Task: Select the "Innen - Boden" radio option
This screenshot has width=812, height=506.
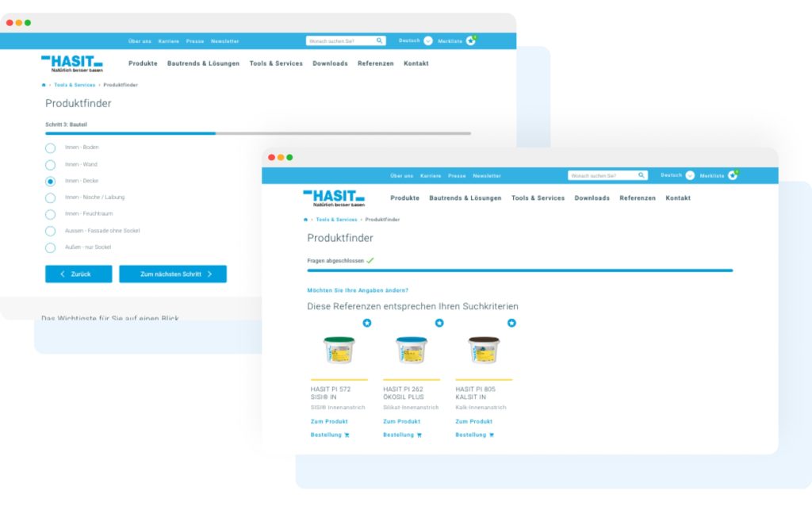Action: point(50,148)
